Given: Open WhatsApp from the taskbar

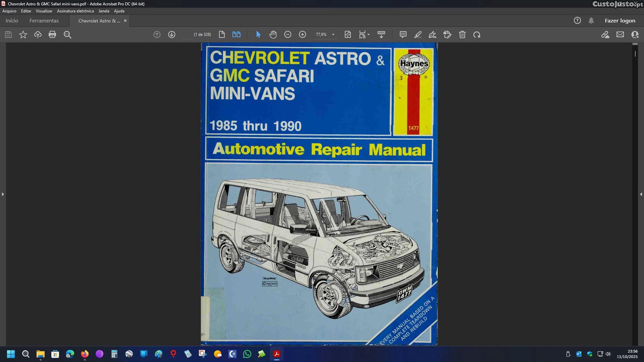Looking at the screenshot, I should pos(247,354).
